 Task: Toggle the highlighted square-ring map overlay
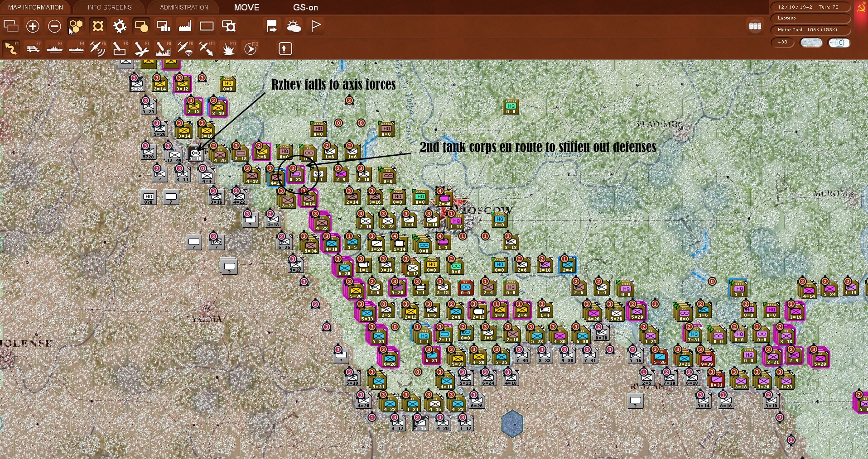coord(98,26)
